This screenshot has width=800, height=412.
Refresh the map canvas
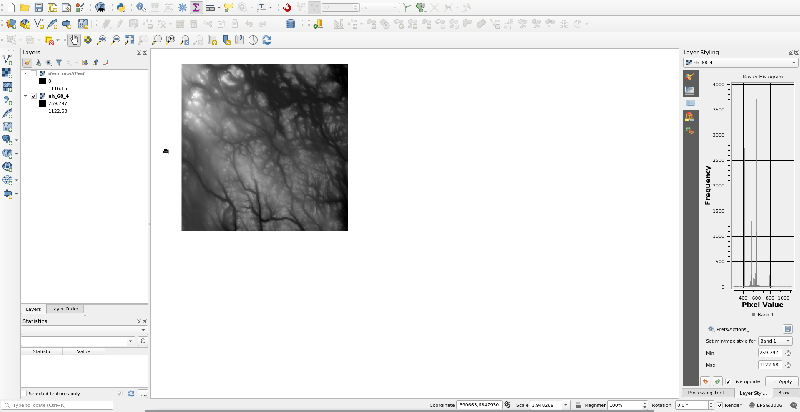point(267,40)
